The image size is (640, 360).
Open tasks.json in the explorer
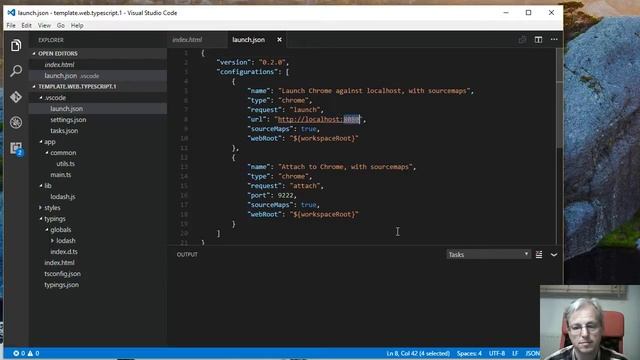tap(64, 131)
